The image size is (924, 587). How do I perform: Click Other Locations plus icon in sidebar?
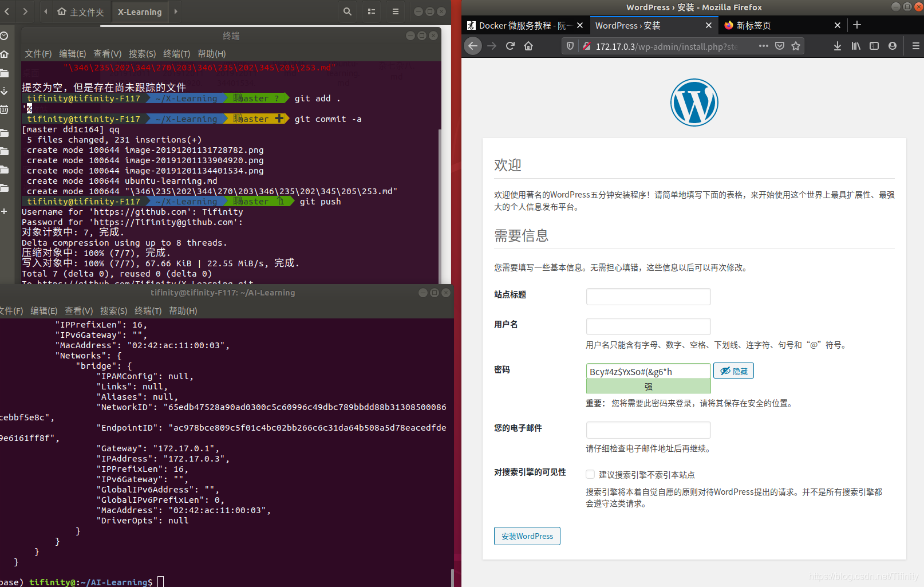(4, 211)
